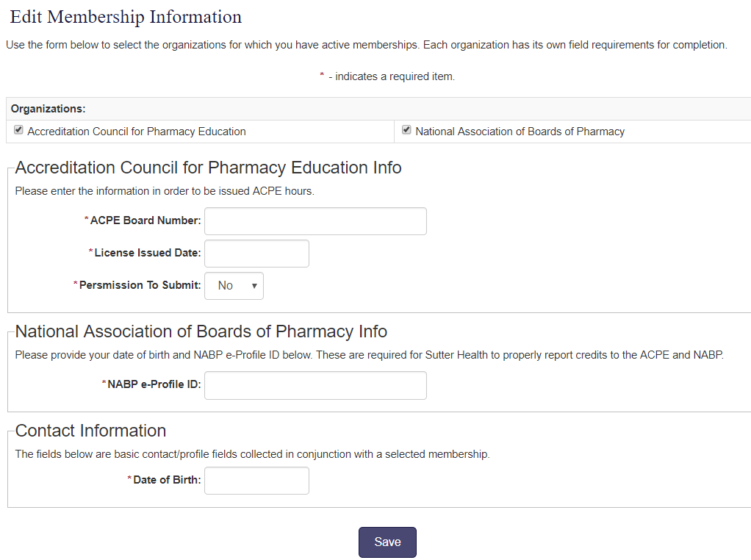Focus the License Issued Date field
The width and height of the screenshot is (751, 560).
tap(256, 254)
